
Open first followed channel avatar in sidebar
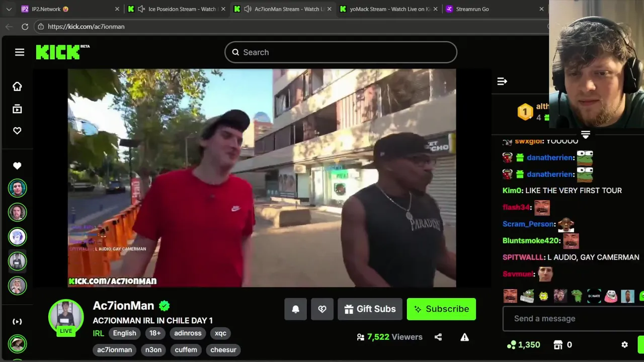tap(17, 188)
